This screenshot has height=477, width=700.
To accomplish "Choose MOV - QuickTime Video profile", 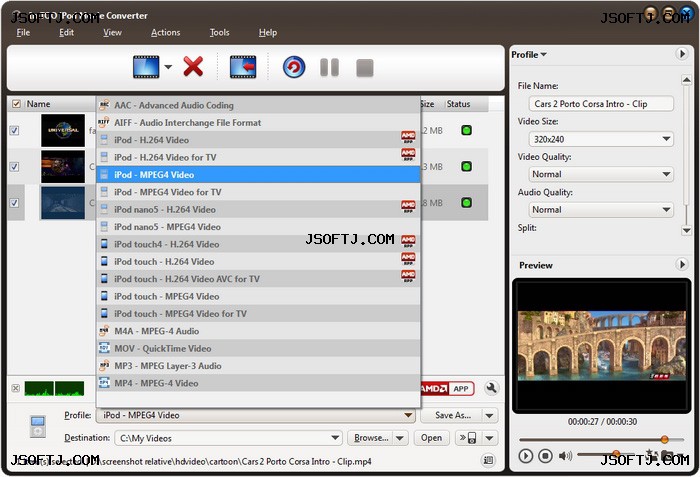I will (x=258, y=349).
